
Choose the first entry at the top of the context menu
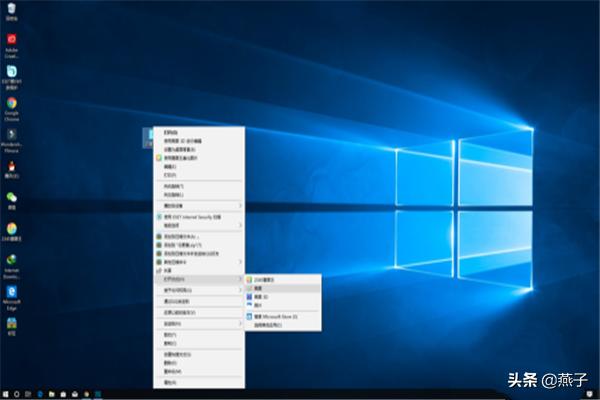(199, 132)
